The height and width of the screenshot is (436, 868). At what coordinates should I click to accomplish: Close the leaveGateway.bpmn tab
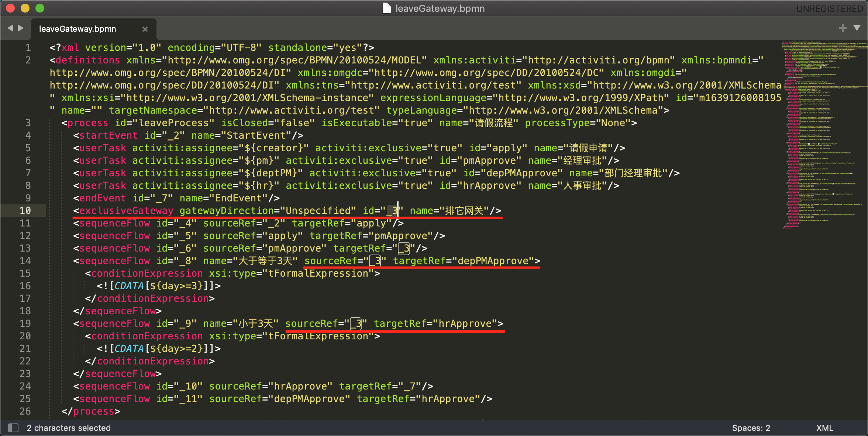pos(145,29)
